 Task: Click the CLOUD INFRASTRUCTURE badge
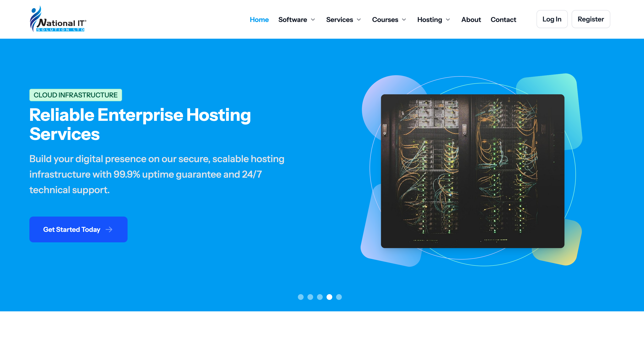click(75, 95)
